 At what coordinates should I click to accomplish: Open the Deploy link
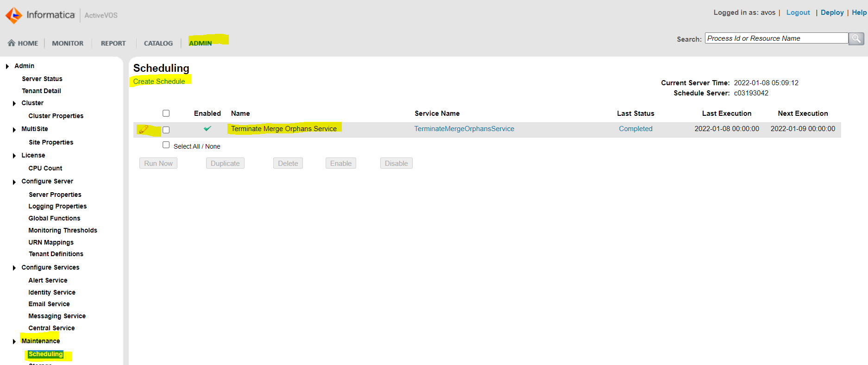(832, 13)
